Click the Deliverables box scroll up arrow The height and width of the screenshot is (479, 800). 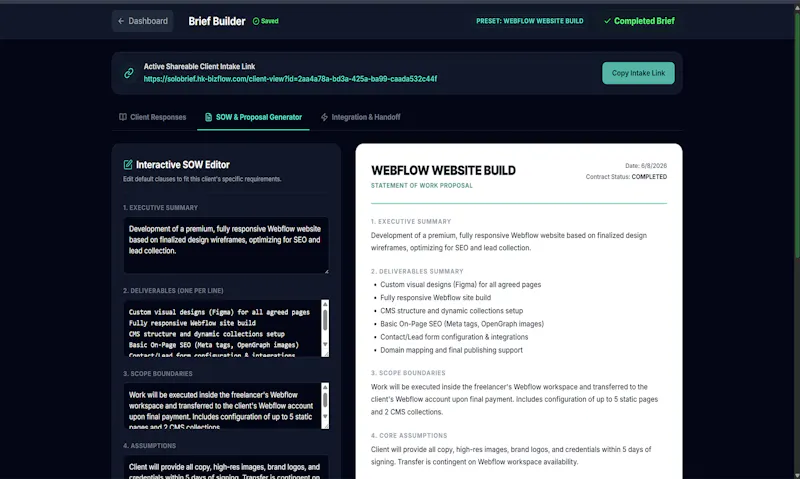[325, 304]
